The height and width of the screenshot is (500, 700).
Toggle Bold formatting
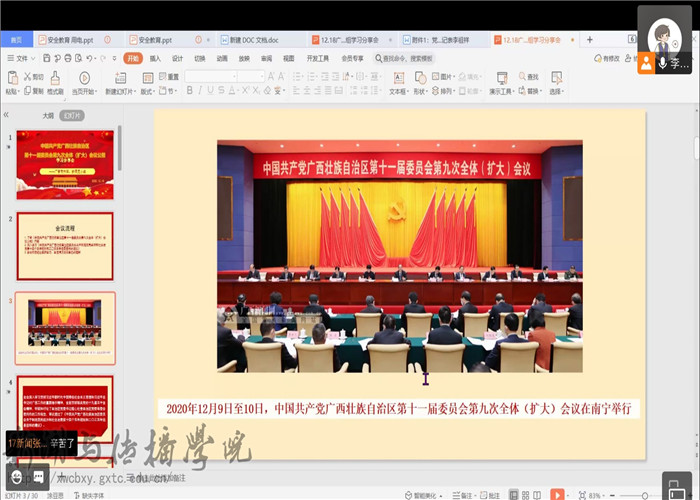click(x=190, y=91)
